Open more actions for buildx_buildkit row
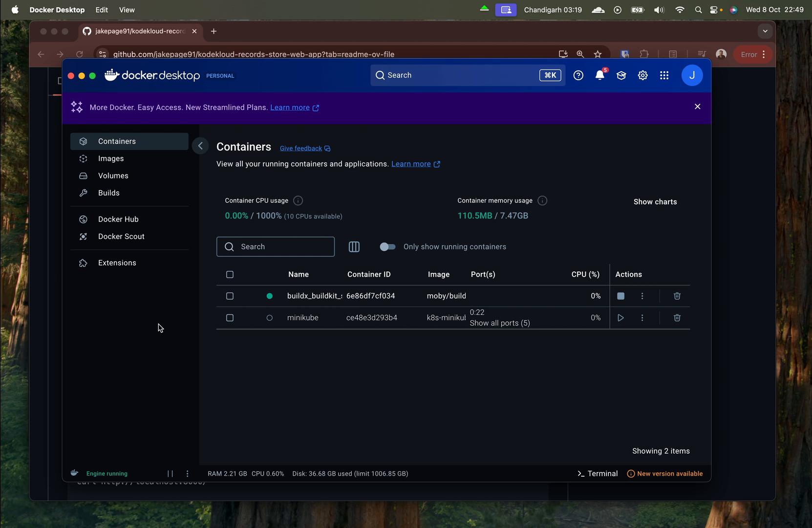 pos(642,296)
